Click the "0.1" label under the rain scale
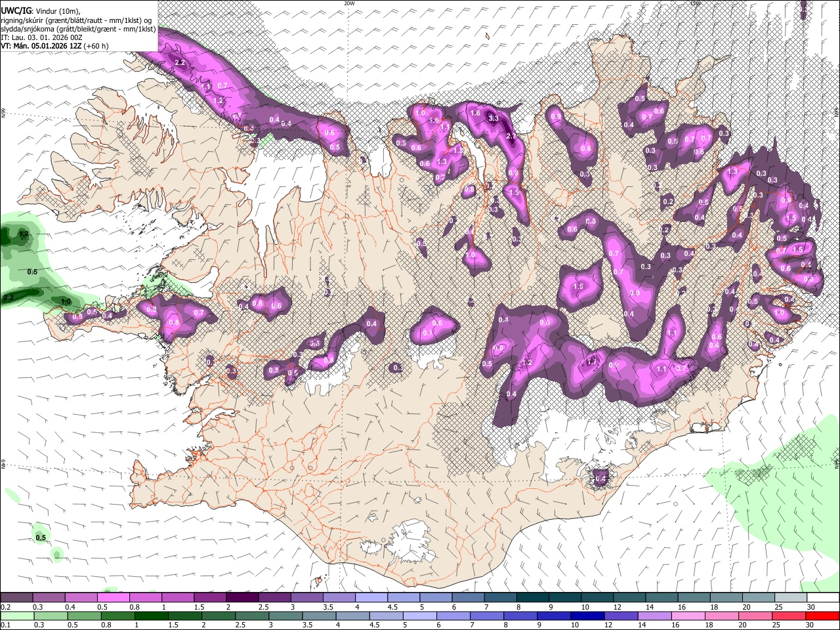Image resolution: width=840 pixels, height=630 pixels. point(6,625)
